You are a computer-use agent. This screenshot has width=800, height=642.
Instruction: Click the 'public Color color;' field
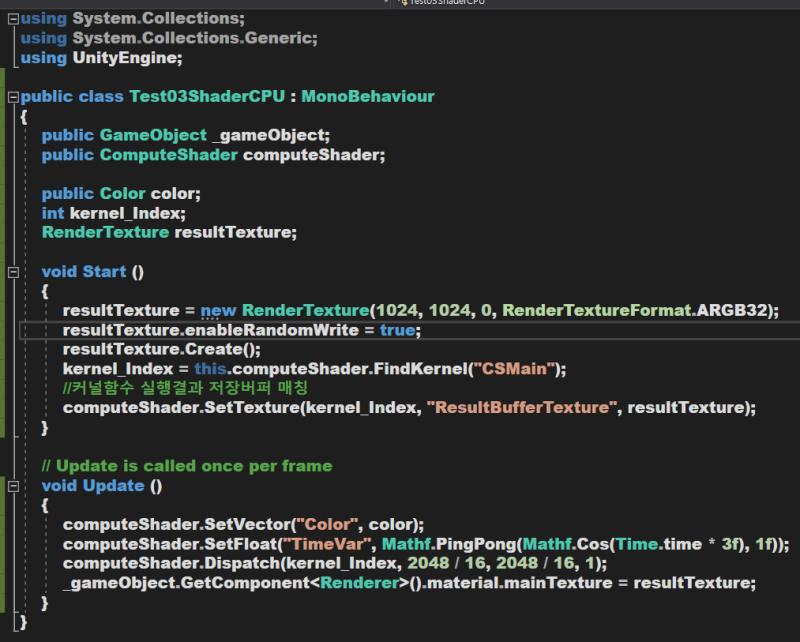pyautogui.click(x=121, y=193)
